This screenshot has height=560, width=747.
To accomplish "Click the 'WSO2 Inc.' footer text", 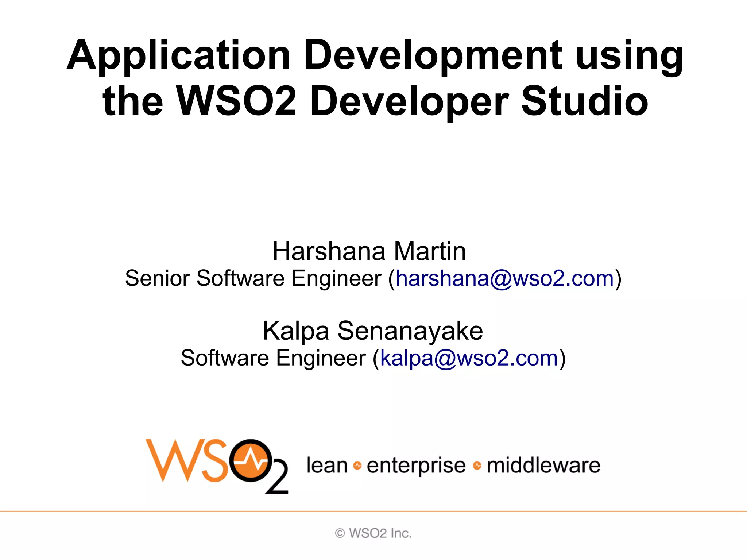I will coord(380,533).
